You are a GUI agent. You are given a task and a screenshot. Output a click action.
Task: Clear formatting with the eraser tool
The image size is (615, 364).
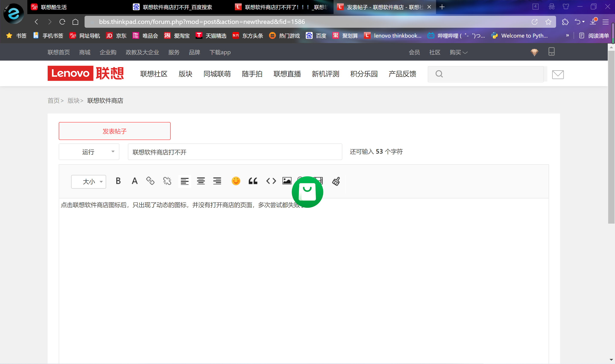(336, 181)
